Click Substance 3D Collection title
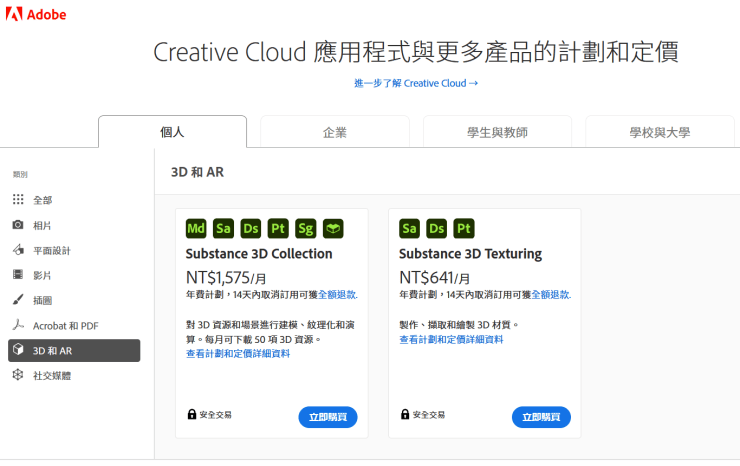 (259, 254)
